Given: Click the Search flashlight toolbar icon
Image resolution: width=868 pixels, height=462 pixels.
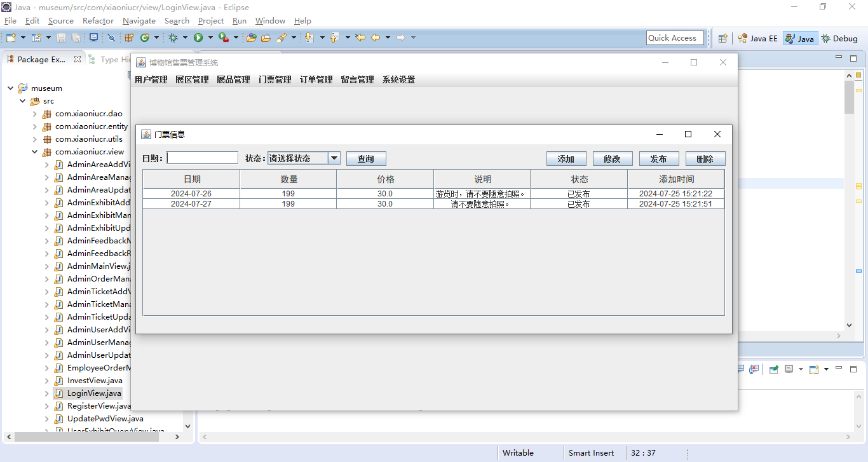Looking at the screenshot, I should click(x=281, y=38).
